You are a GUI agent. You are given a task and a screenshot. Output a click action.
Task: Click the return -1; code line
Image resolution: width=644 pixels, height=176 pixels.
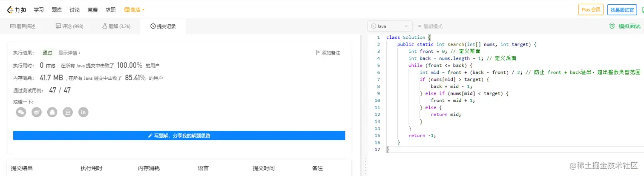422,136
